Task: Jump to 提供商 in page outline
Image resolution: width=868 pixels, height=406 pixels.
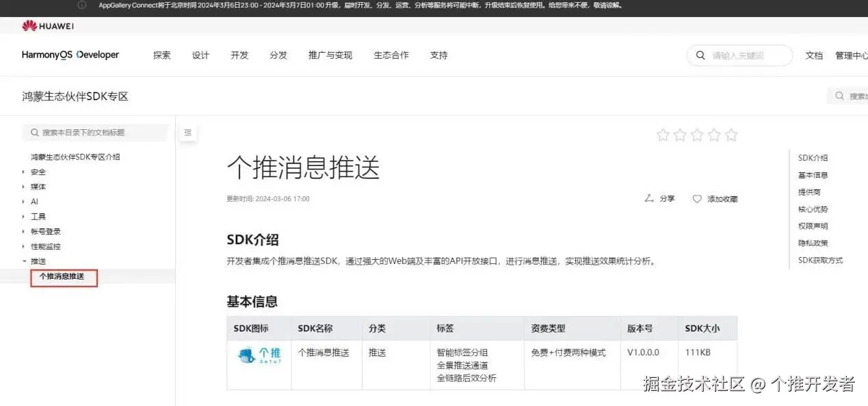Action: pos(809,192)
